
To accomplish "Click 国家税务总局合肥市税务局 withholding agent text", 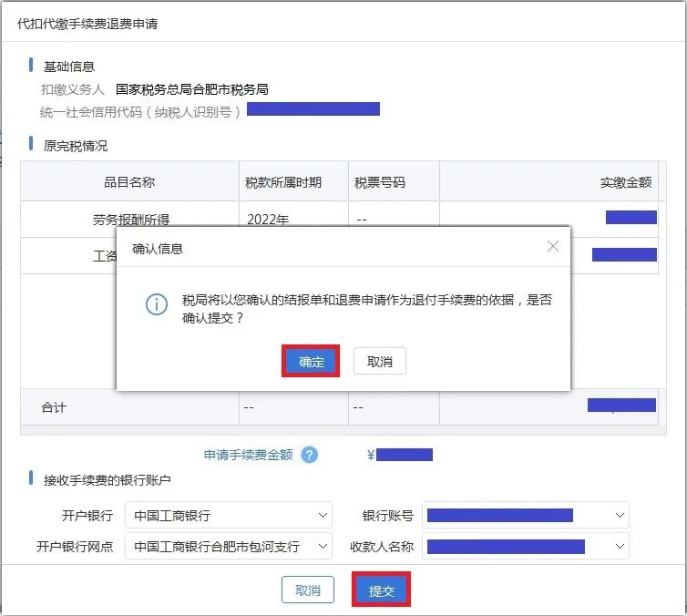I will (x=192, y=89).
